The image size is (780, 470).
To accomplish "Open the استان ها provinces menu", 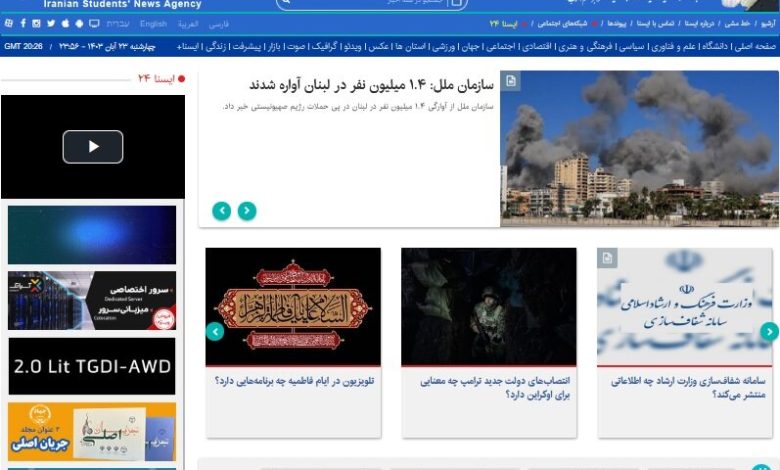I will click(x=410, y=46).
